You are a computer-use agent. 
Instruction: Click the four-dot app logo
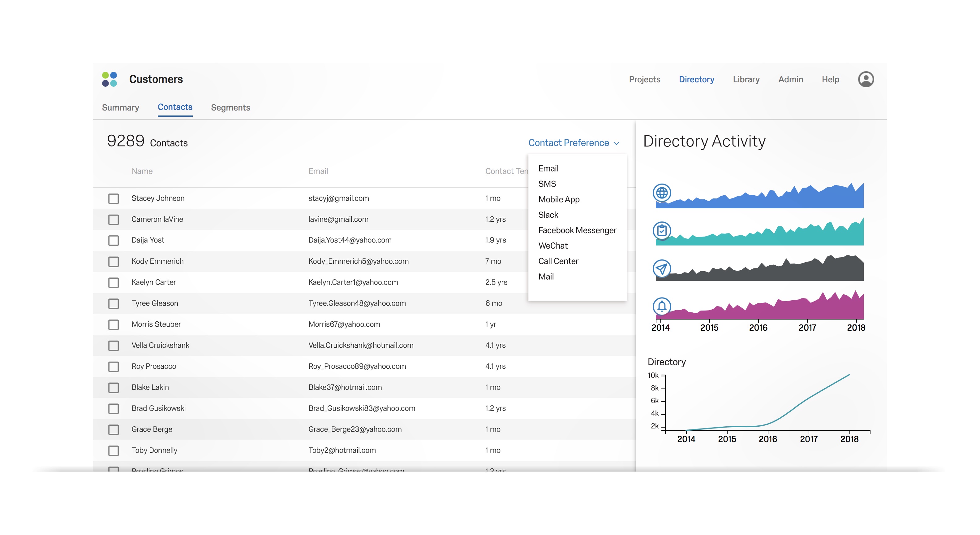110,79
